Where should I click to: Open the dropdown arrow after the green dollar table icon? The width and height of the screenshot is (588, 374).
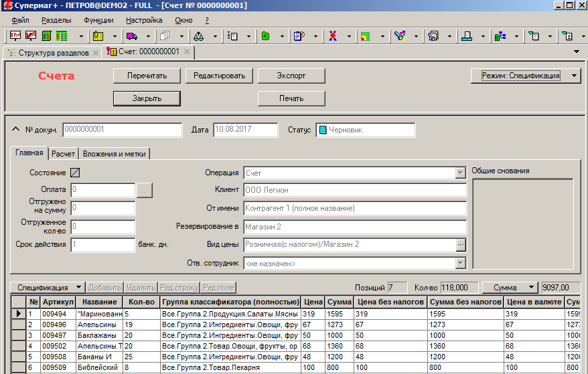tap(81, 36)
